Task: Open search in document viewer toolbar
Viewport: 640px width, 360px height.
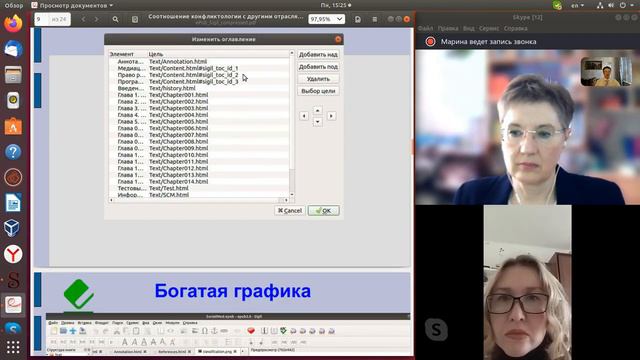Action: pyautogui.click(x=116, y=19)
